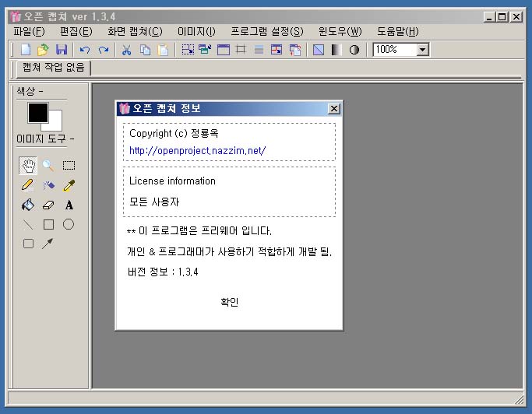Click the diagonal blue square toolbar icon

319,50
